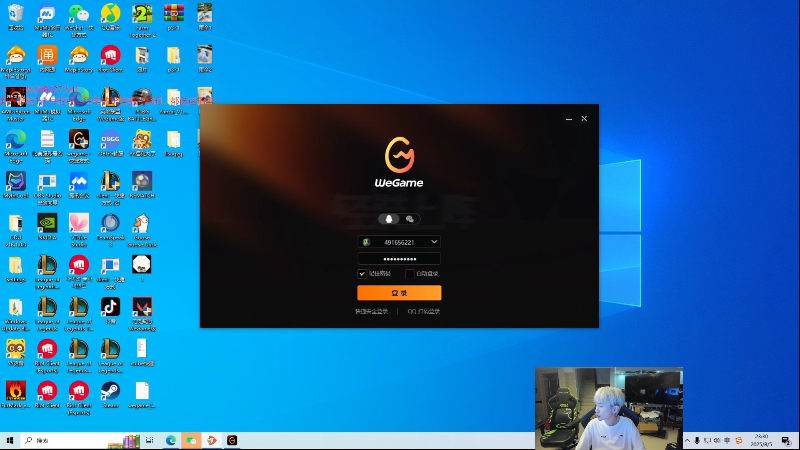Select the PUBG BATTLEGROUNDS desktop shortcut
This screenshot has width=800, height=450.
coord(142,105)
